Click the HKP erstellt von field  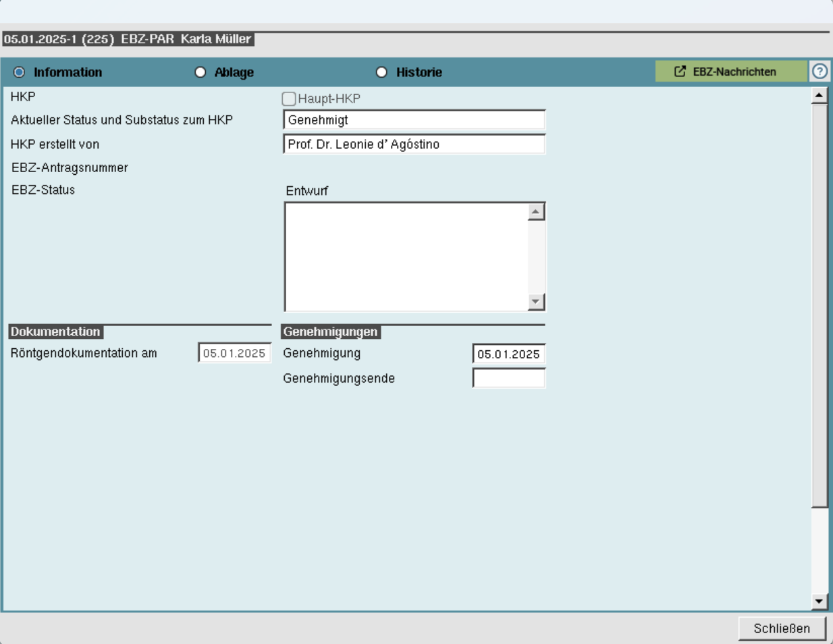tap(414, 144)
